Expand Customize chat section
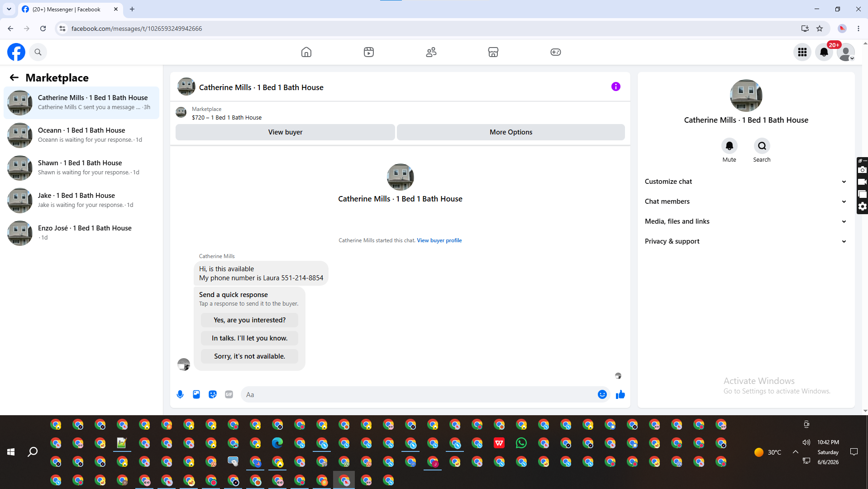 tap(746, 182)
